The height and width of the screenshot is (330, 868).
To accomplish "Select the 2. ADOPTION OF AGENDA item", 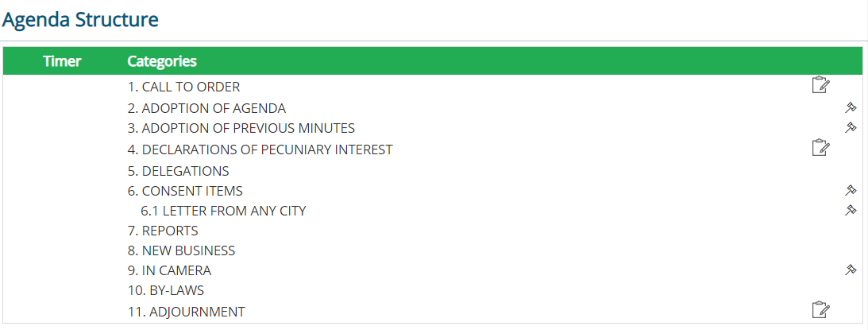I will tap(206, 108).
